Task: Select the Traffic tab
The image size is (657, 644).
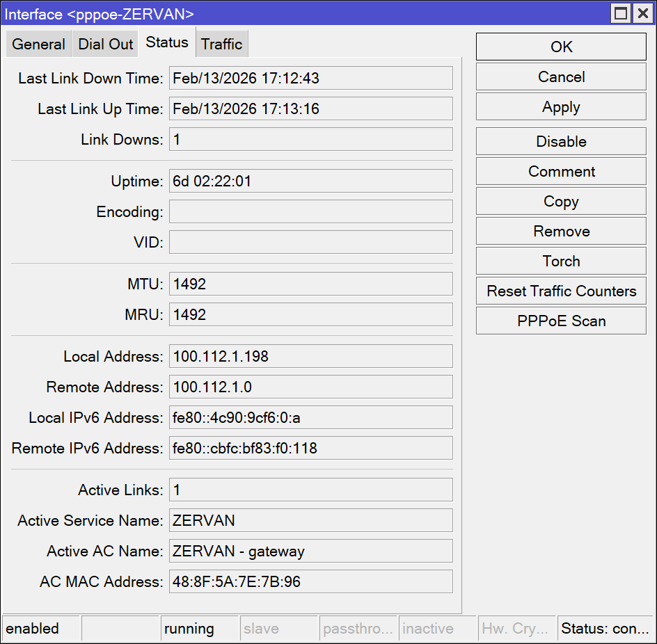Action: 221,43
